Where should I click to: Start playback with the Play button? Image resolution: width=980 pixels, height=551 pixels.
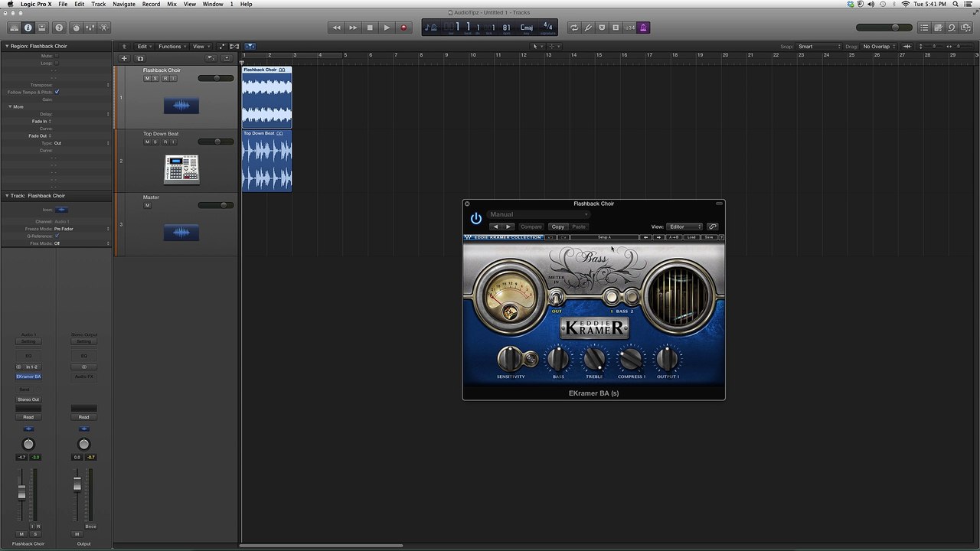387,28
